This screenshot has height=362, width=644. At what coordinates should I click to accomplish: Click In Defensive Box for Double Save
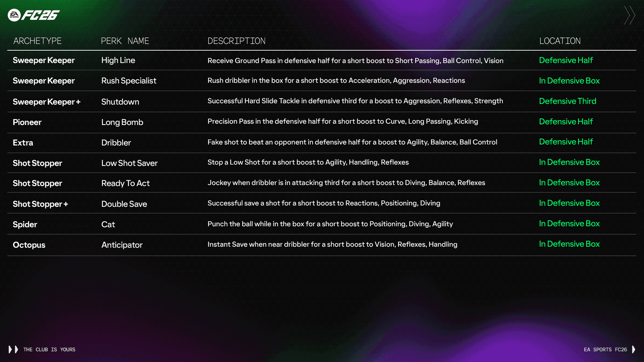point(569,203)
